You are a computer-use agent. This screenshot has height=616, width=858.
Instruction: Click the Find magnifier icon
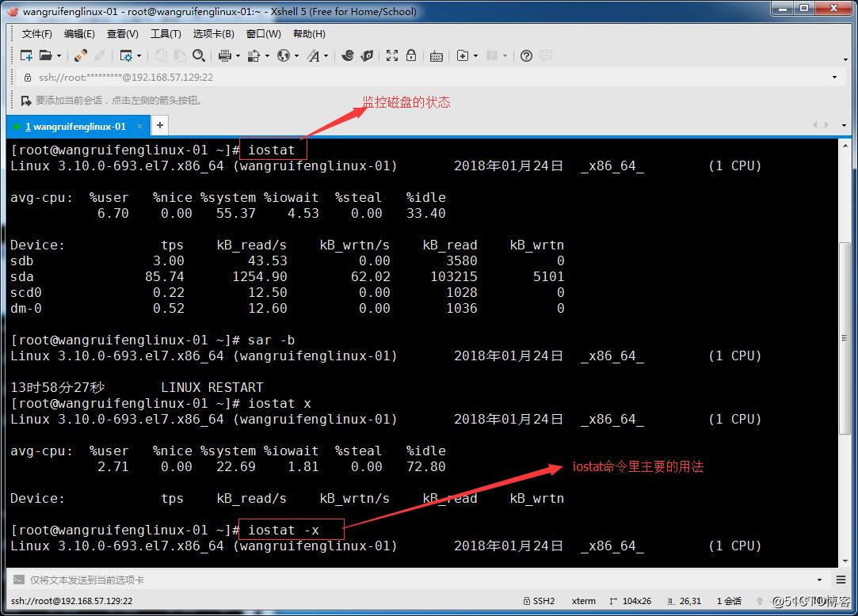click(x=199, y=55)
